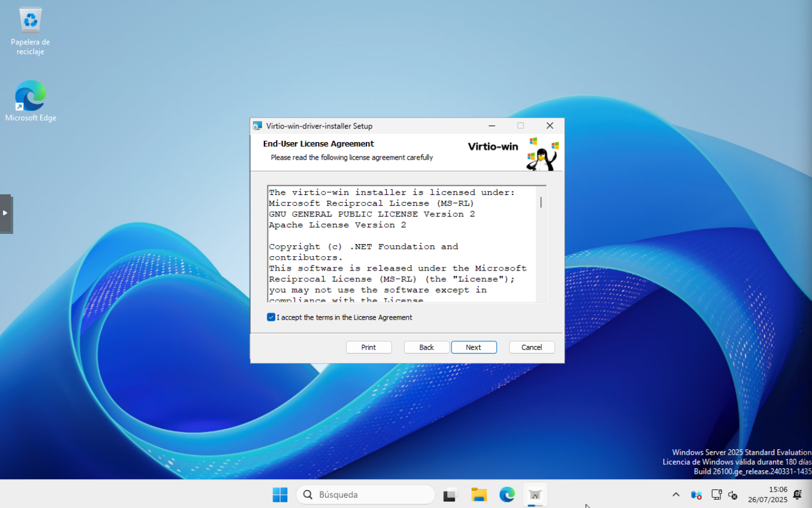Open the clock and date panel

tap(767, 495)
